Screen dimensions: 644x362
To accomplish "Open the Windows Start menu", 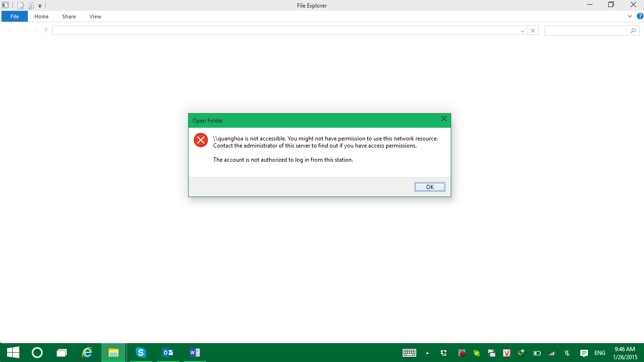I will pos(13,353).
